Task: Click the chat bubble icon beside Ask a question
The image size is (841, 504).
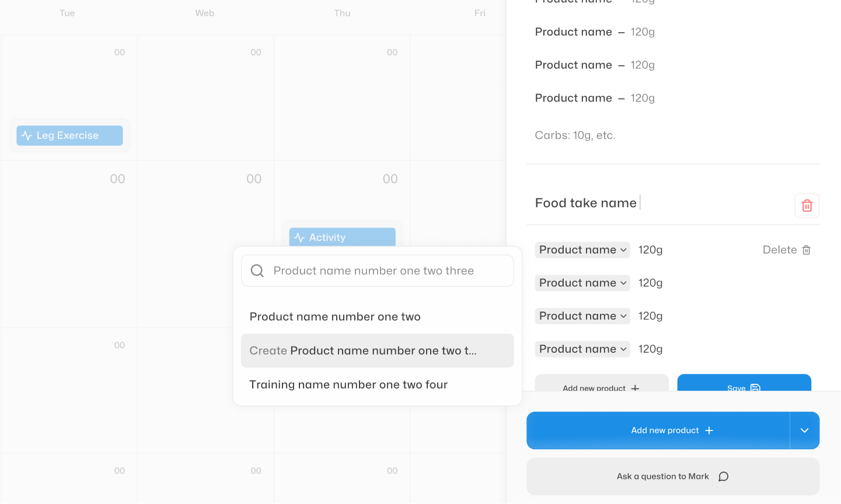Action: (x=724, y=477)
